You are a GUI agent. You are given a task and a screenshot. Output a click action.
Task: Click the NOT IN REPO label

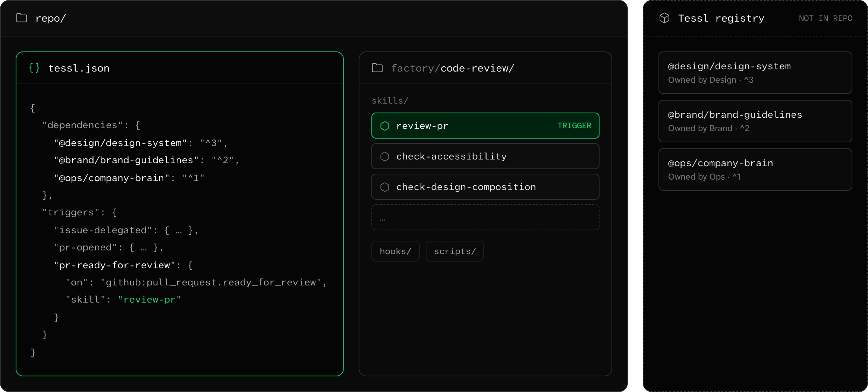825,18
